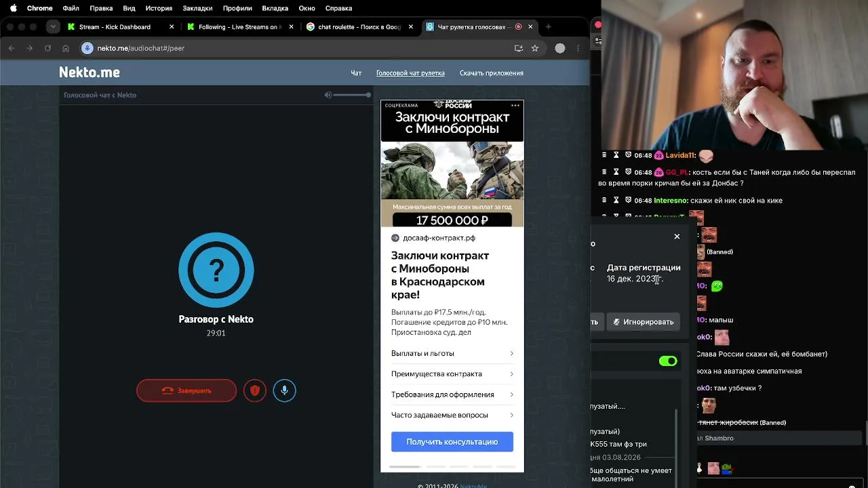Open the История menu
Image resolution: width=868 pixels, height=488 pixels.
[159, 8]
